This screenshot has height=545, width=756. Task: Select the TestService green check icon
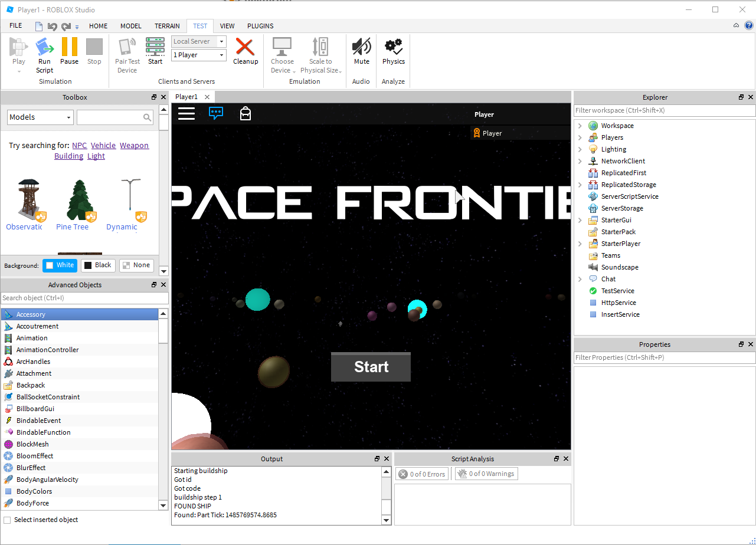coord(593,291)
